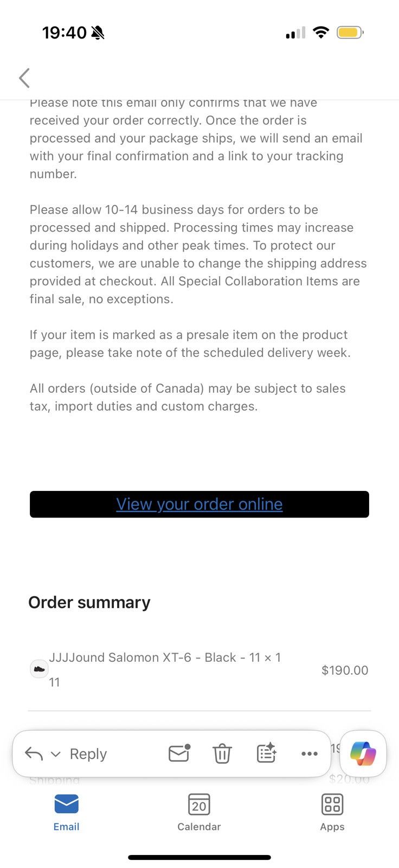This screenshot has height=868, width=399.
Task: Open AI summary notes icon
Action: pyautogui.click(x=266, y=753)
